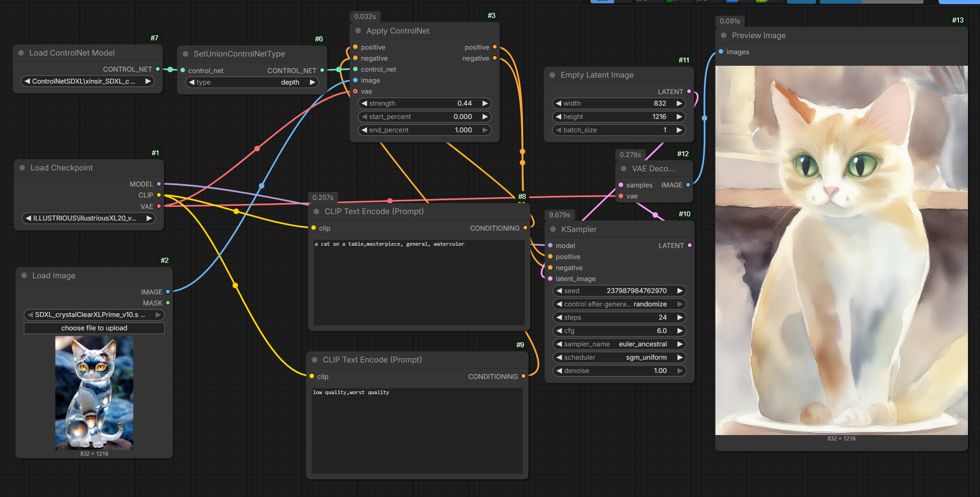Collapse the KSampler node via its title dot
Viewport: 980px width, 497px height.
coord(553,229)
